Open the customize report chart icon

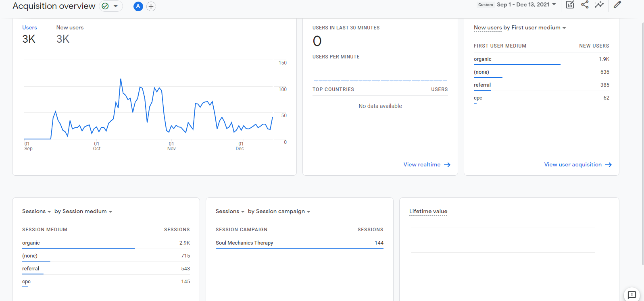(x=570, y=4)
